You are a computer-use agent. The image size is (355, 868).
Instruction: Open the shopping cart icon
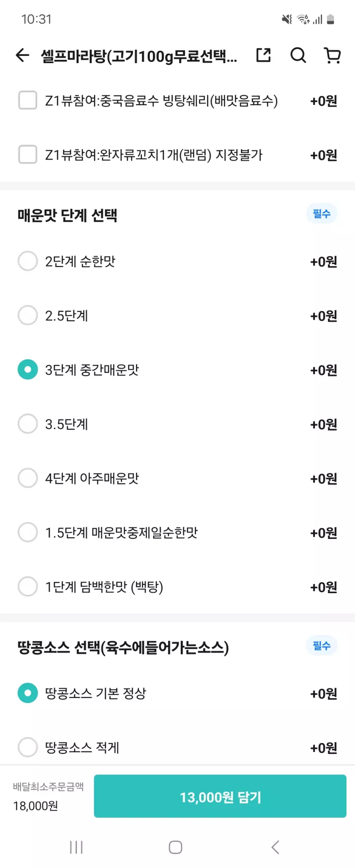[332, 55]
